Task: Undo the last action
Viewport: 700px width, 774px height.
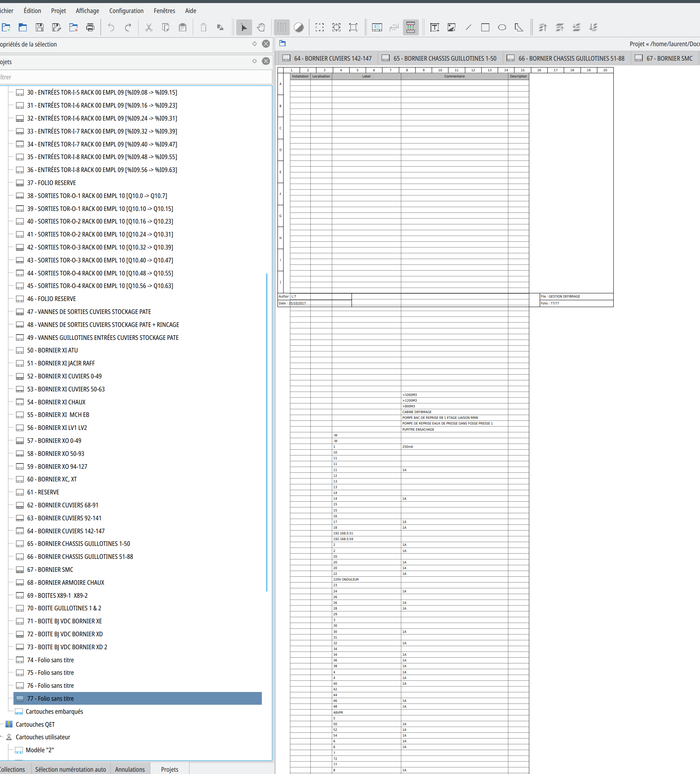Action: [111, 27]
